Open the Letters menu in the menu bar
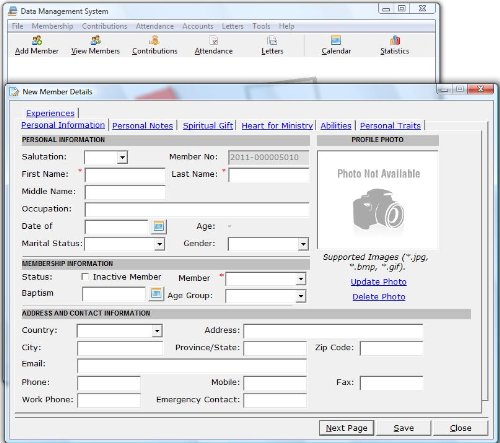This screenshot has width=500, height=443. pyautogui.click(x=232, y=26)
